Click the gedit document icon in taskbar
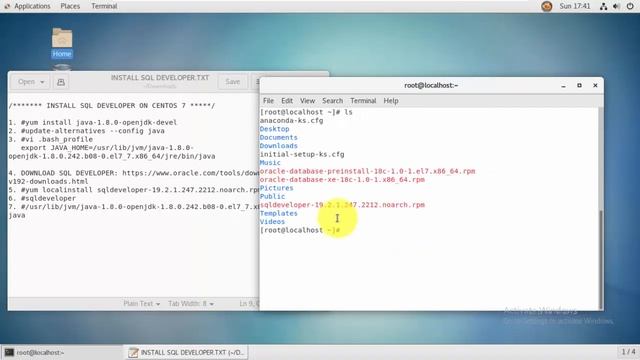Screen dimensions: 640x360 133,352
